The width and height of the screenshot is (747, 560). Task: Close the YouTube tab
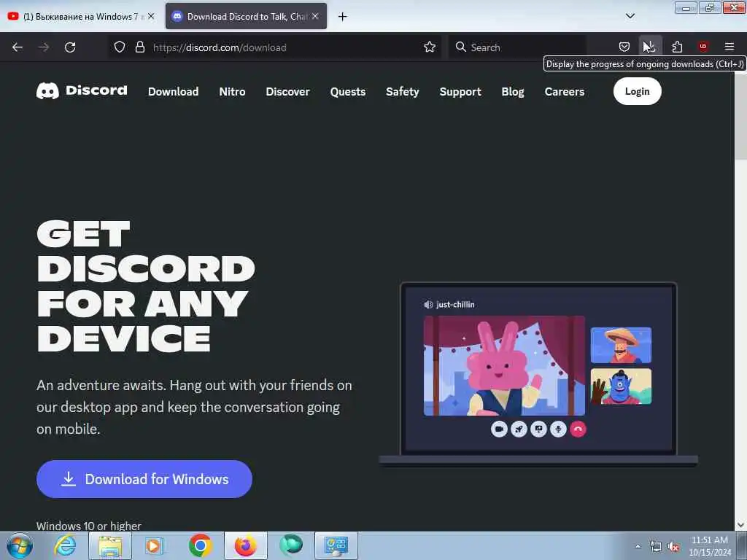point(151,16)
